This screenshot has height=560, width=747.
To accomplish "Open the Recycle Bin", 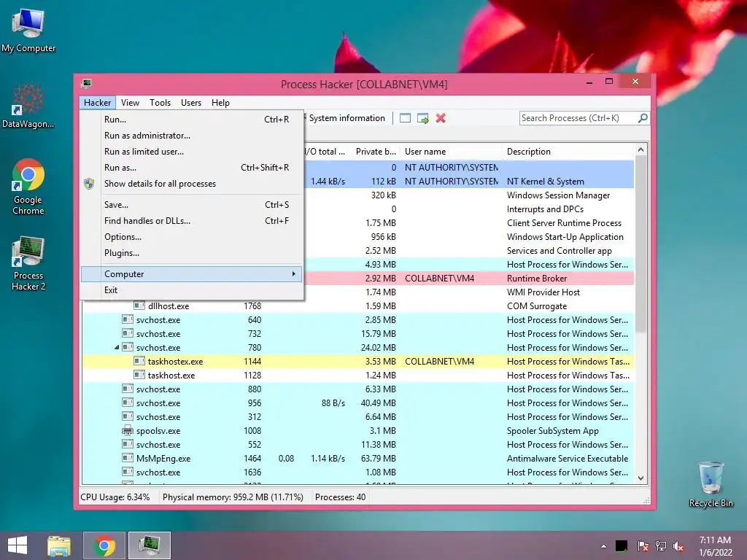I will 711,484.
